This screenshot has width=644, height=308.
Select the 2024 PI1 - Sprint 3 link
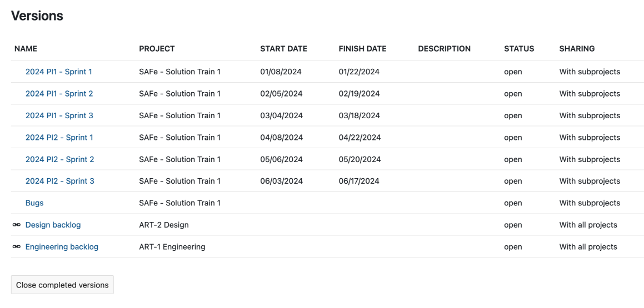coord(59,115)
